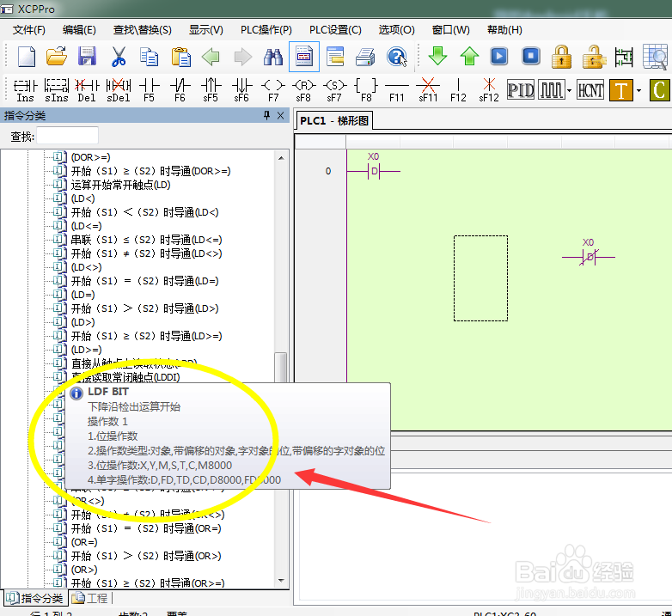Open the 窗口(W) menu
This screenshot has width=672, height=616.
[451, 30]
